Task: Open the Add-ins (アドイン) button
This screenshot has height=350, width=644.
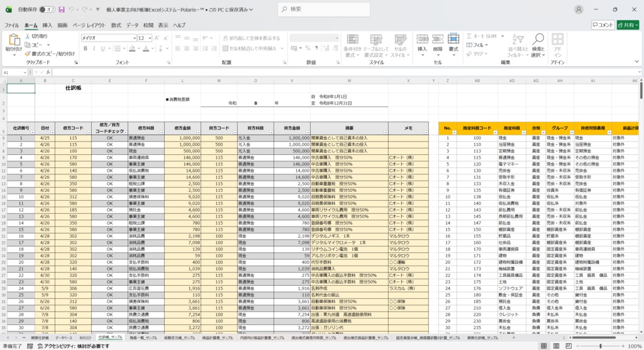Action: pos(557,46)
